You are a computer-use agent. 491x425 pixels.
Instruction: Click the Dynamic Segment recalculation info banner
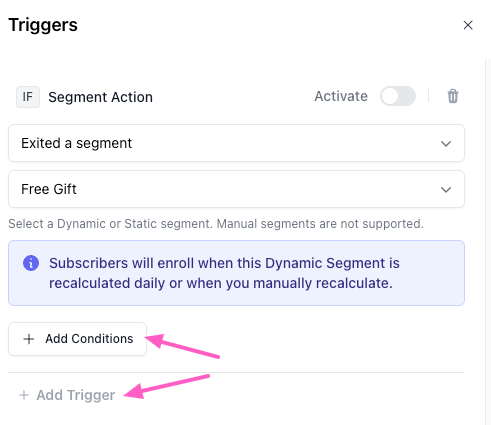point(236,273)
